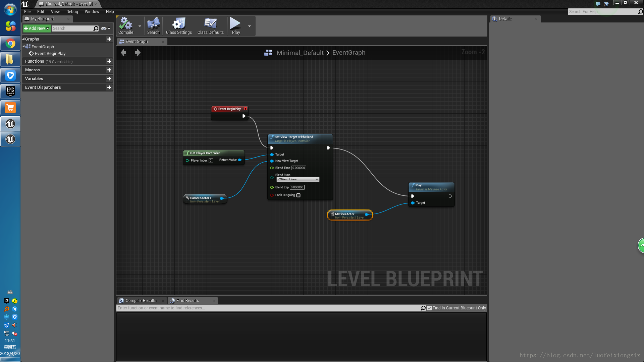This screenshot has width=644, height=362.
Task: Close the Find Results tab
Action: pos(214,301)
